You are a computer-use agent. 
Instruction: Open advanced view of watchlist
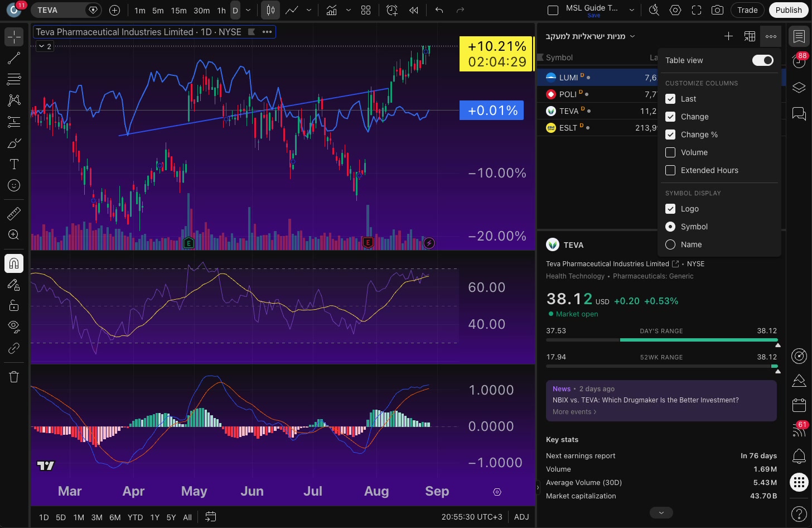point(750,36)
